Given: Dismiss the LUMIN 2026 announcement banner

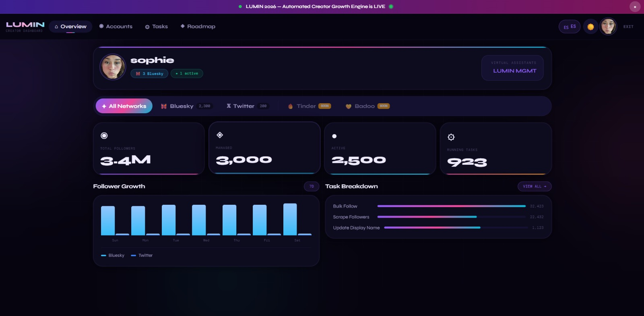Looking at the screenshot, I should point(635,7).
